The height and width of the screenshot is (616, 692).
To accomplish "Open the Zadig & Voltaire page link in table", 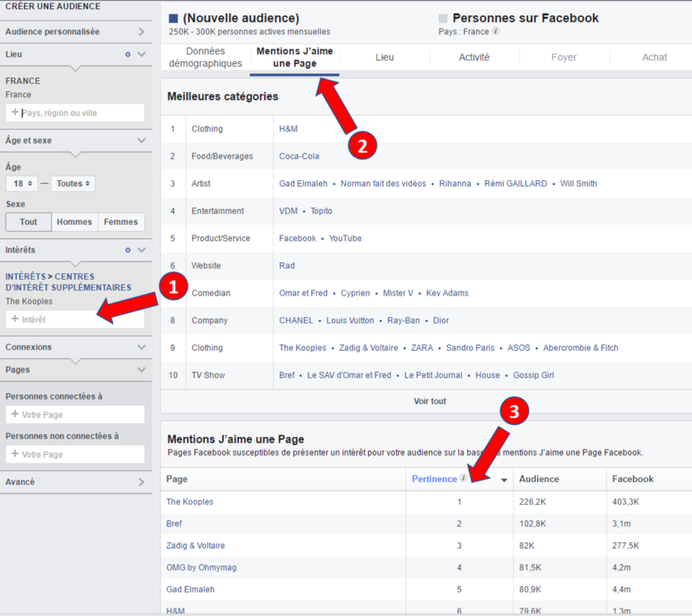I will (x=196, y=545).
